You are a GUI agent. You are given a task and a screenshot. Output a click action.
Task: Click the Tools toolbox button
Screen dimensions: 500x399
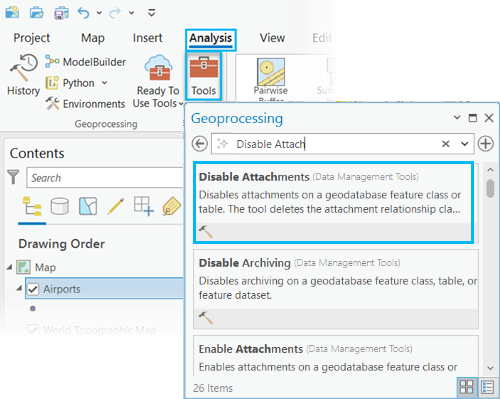point(204,76)
